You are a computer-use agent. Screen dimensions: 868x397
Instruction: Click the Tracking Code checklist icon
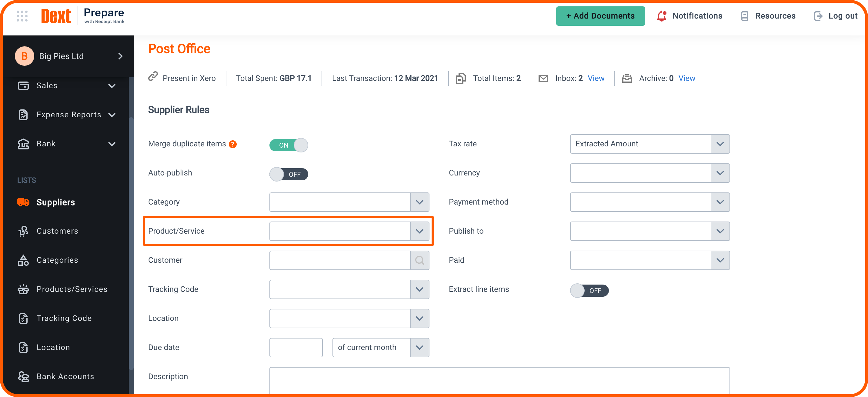click(x=23, y=318)
